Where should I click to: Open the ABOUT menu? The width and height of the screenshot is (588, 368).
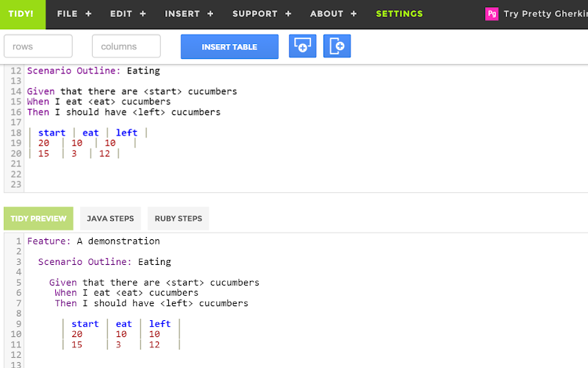point(334,14)
